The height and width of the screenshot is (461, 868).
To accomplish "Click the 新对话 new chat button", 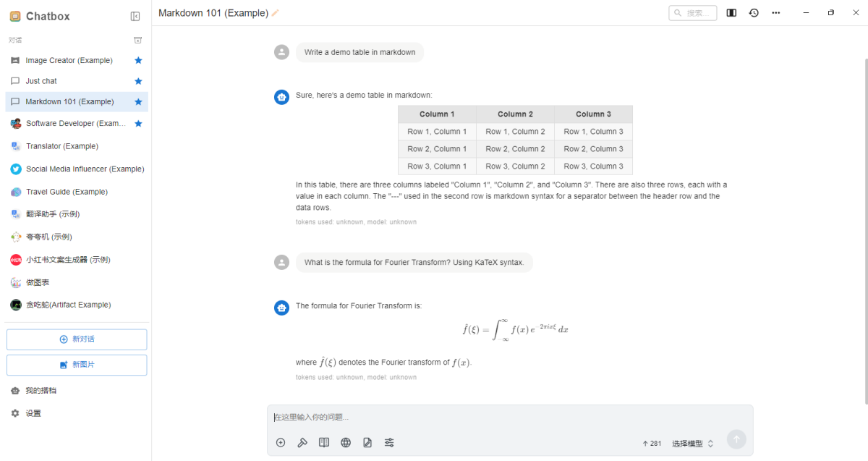I will [x=77, y=339].
